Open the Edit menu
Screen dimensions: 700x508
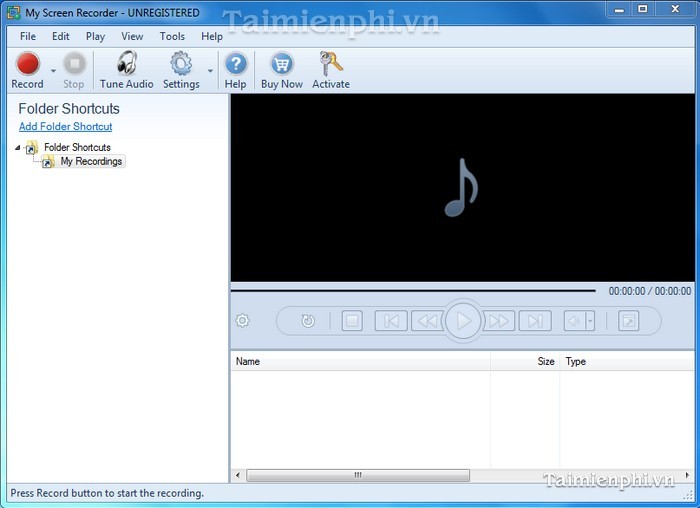(60, 36)
